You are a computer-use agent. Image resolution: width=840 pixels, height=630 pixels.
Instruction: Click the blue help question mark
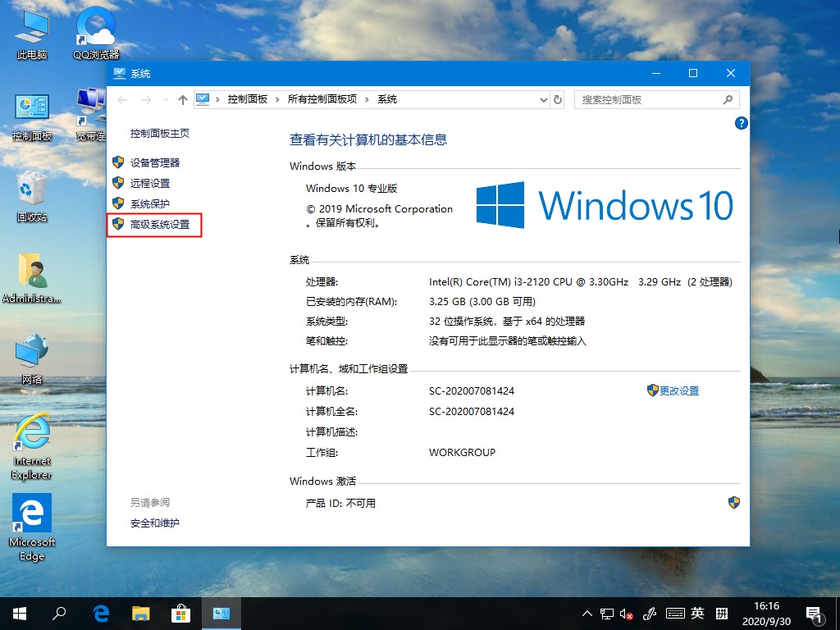741,123
